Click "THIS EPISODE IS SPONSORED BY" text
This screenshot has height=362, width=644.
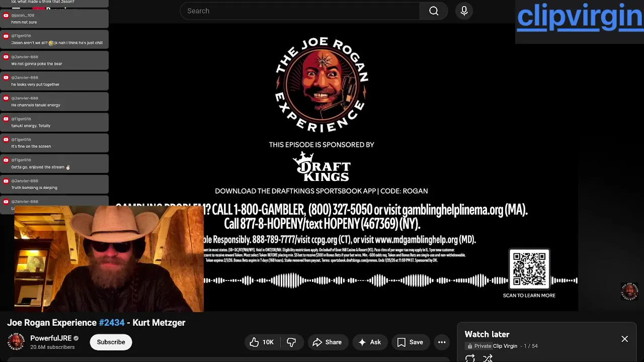[x=321, y=145]
